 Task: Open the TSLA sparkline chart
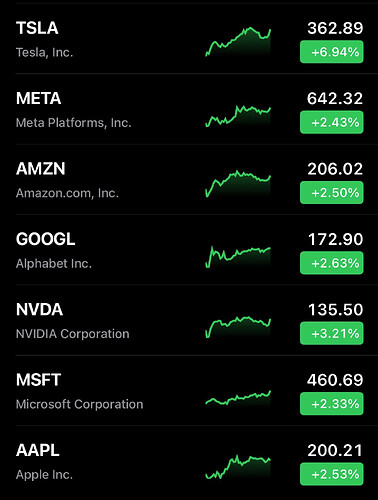click(x=238, y=42)
